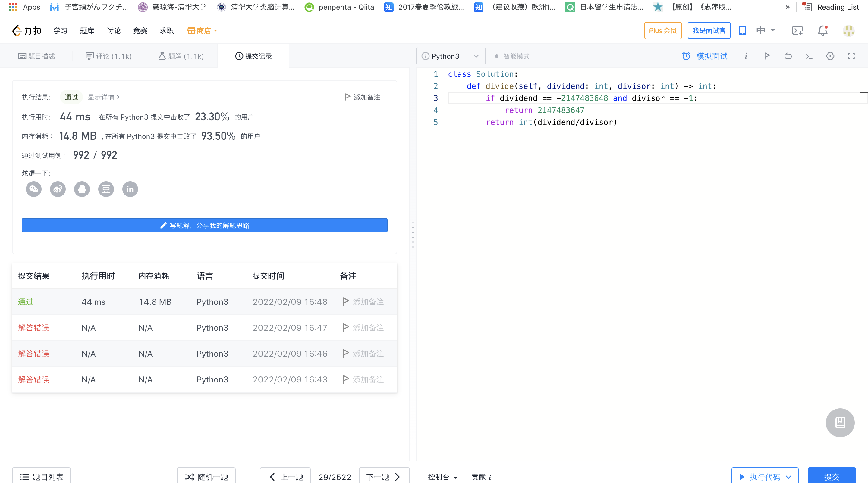Show more bookmarks with the chevron
This screenshot has height=483, width=868.
click(x=788, y=7)
